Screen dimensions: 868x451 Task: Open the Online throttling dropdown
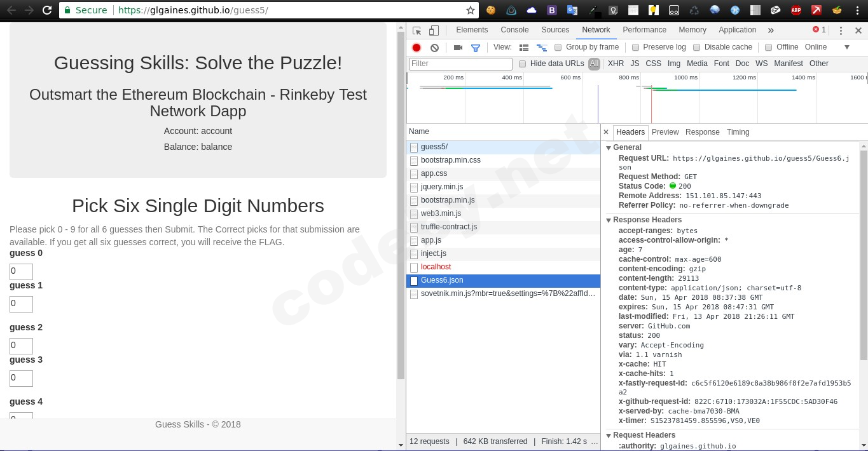pyautogui.click(x=827, y=48)
